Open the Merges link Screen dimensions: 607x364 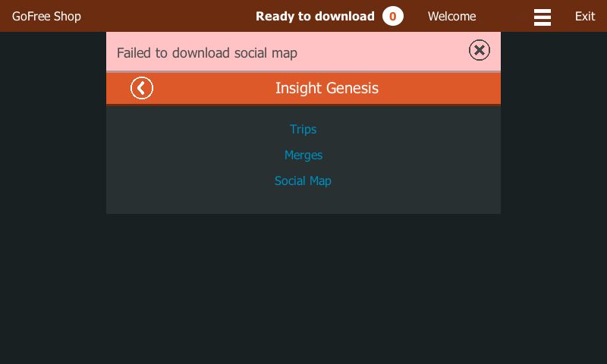click(x=303, y=155)
